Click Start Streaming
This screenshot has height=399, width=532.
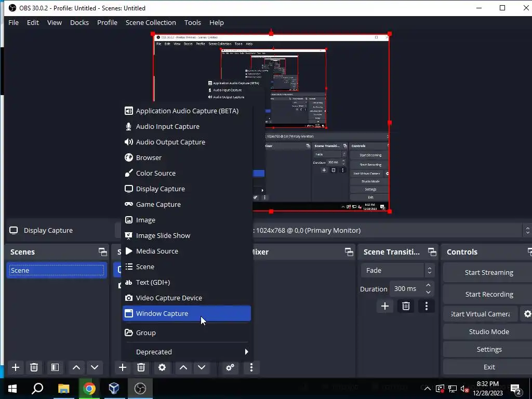[x=488, y=272]
